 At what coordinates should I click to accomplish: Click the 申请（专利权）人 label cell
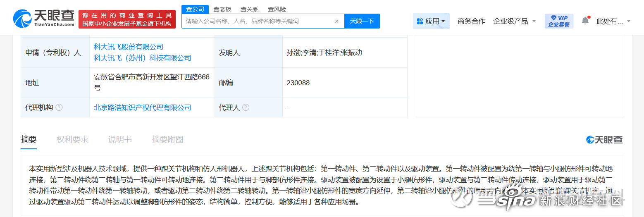coord(55,52)
